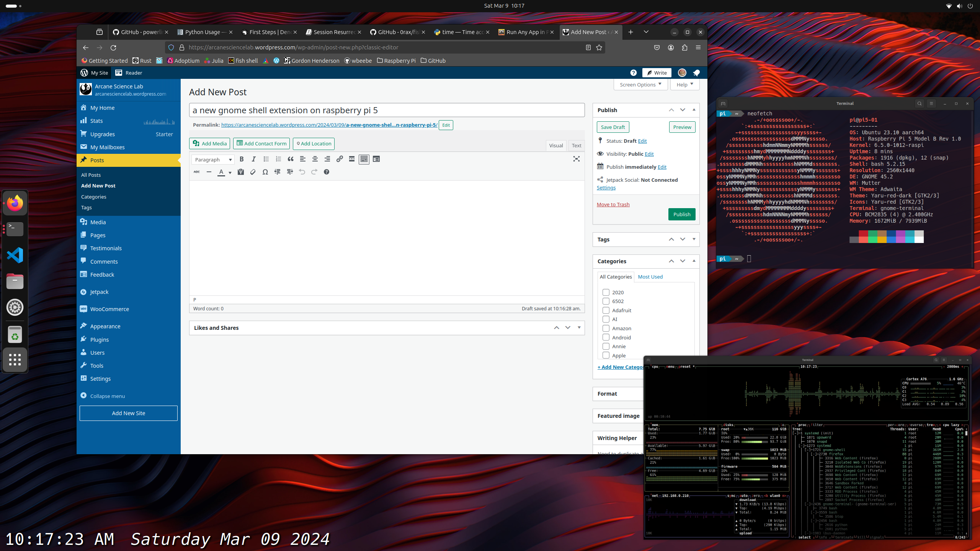Open Plugins in the admin sidebar
This screenshot has height=551, width=980.
[x=129, y=339]
